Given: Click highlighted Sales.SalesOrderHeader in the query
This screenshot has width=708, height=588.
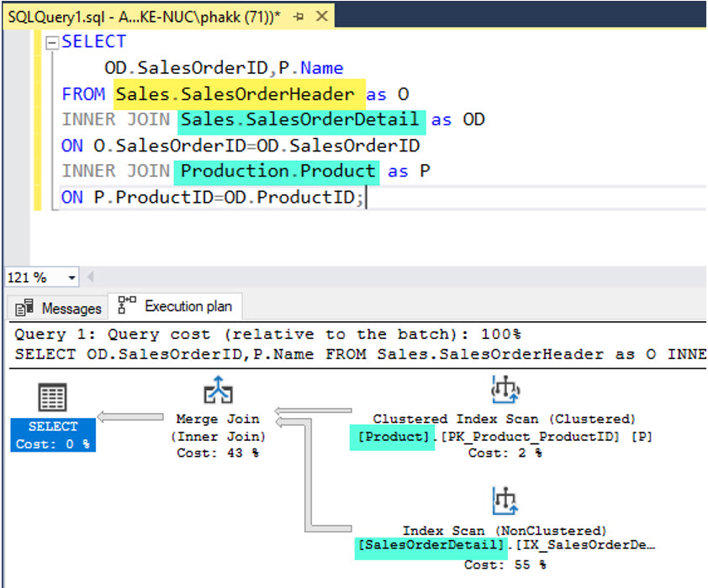Looking at the screenshot, I should pos(239,93).
